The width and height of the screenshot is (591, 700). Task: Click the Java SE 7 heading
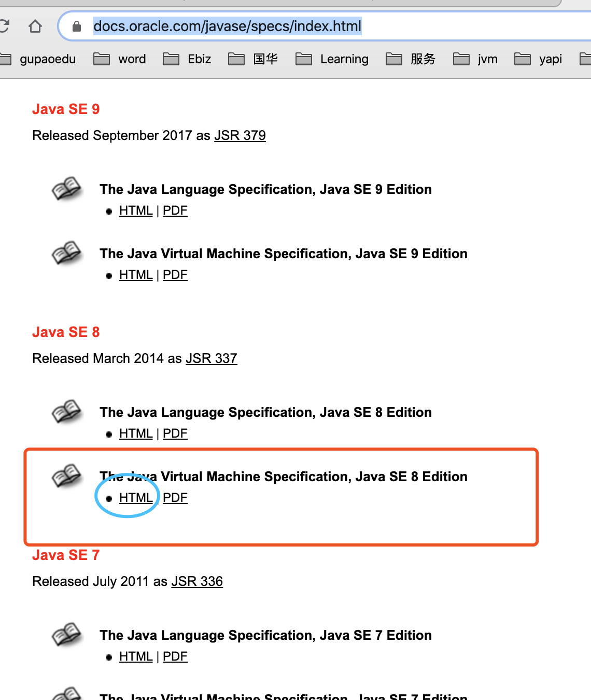pos(66,555)
